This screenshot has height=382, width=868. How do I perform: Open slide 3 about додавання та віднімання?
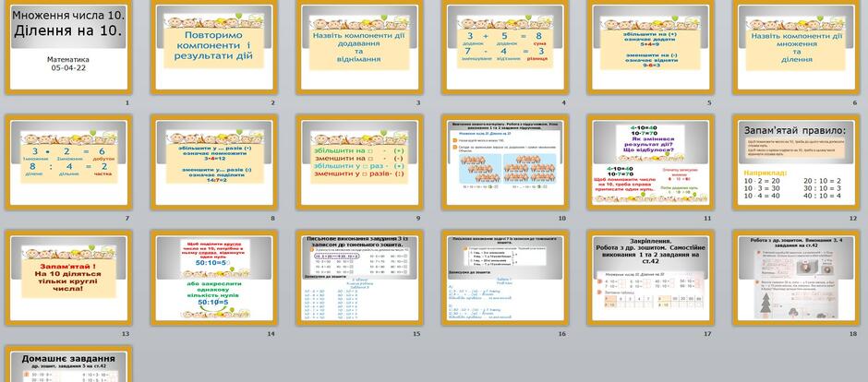[x=360, y=48]
